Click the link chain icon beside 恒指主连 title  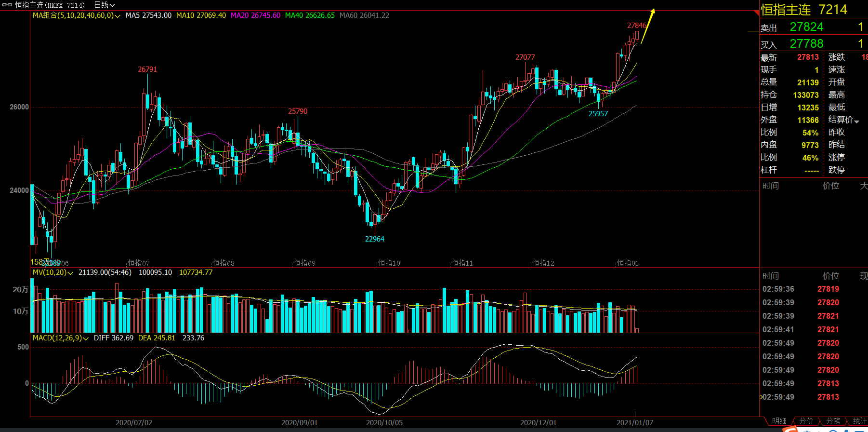pos(7,5)
